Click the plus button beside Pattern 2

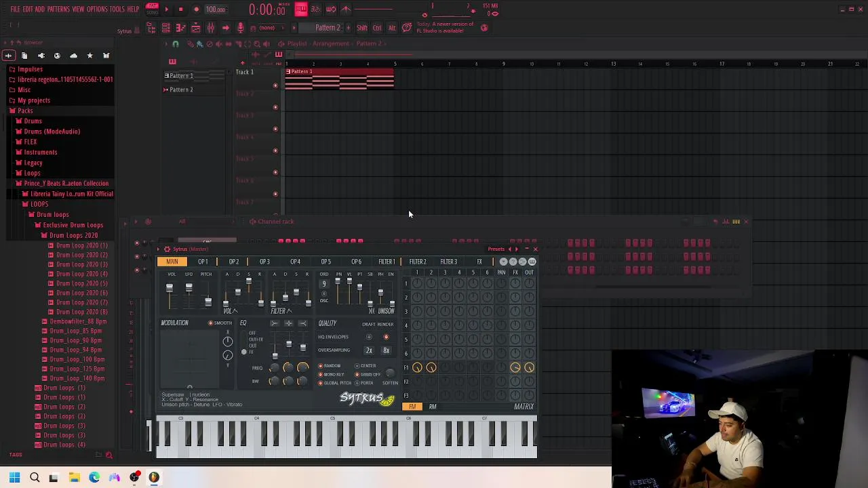[348, 28]
